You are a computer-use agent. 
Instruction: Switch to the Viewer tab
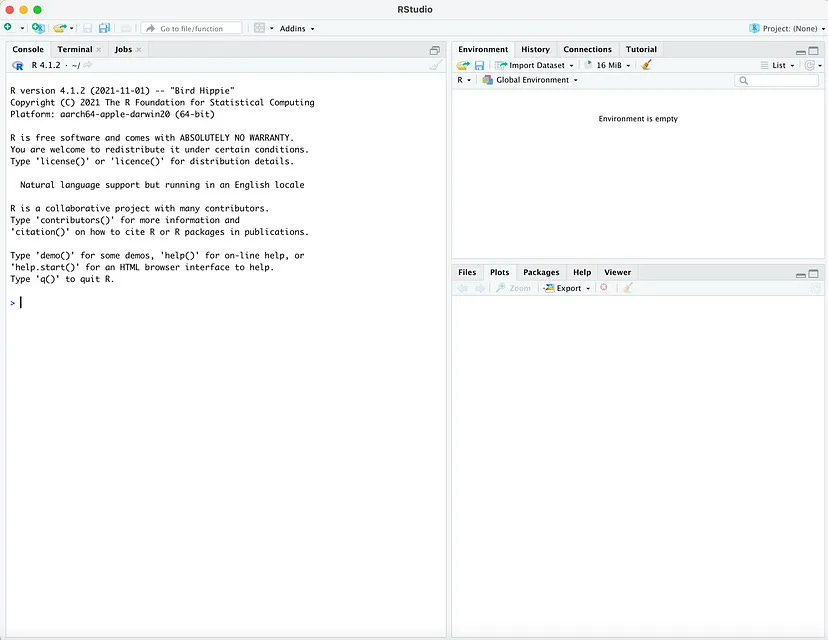coord(617,272)
